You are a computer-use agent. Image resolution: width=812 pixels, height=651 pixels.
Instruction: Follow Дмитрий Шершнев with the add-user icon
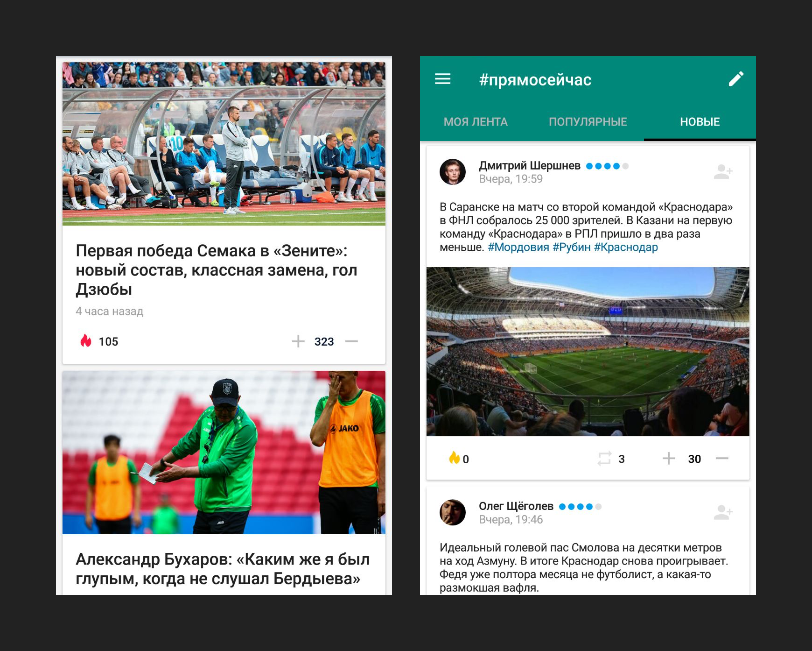tap(723, 172)
